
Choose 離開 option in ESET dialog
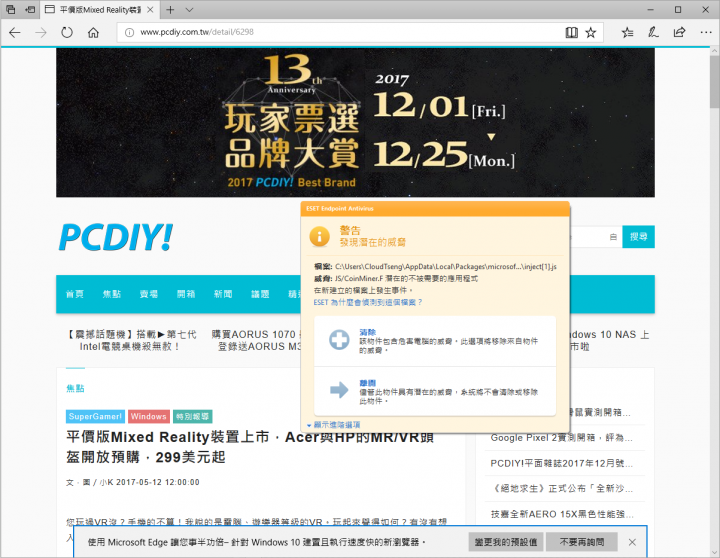click(435, 391)
